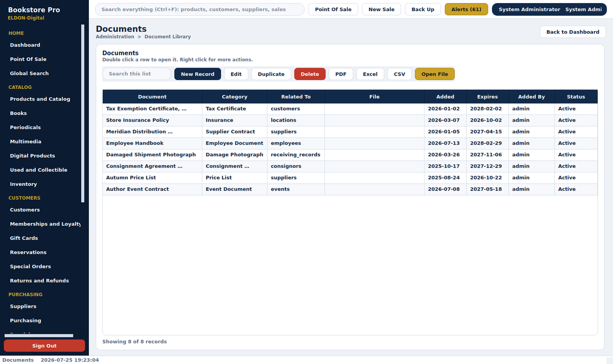Click the Edit button
This screenshot has height=364, width=613.
coord(236,74)
